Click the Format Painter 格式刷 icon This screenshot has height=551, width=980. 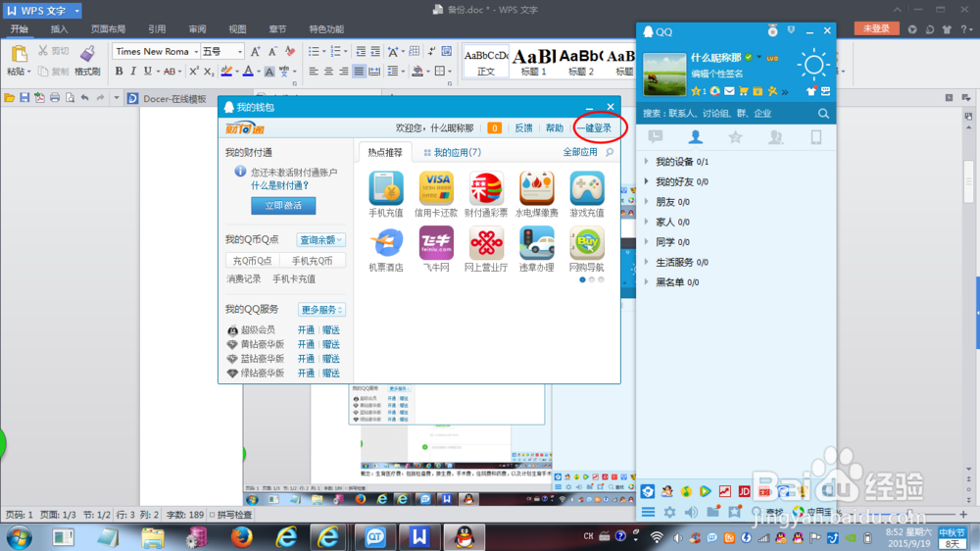[87, 54]
